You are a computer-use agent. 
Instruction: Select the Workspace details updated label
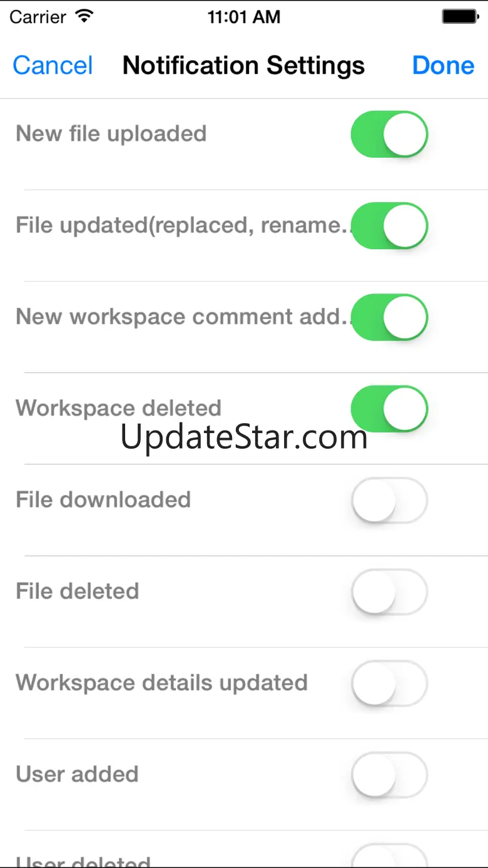coord(161,683)
